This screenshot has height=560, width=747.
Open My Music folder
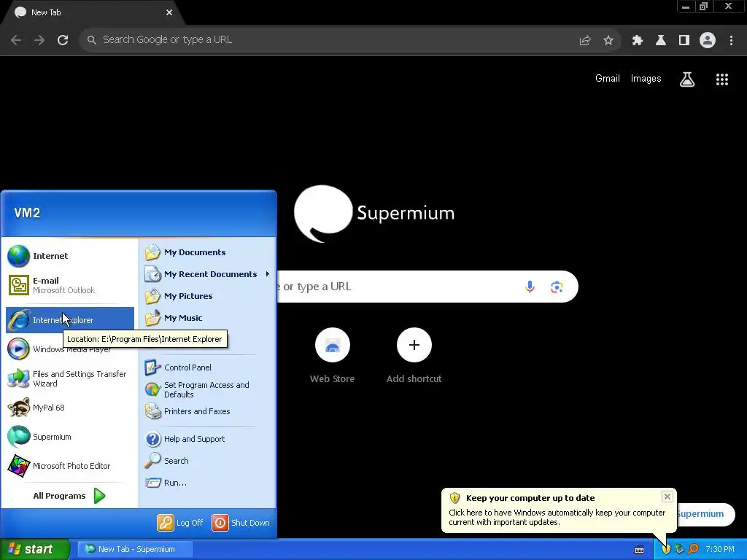(207, 318)
